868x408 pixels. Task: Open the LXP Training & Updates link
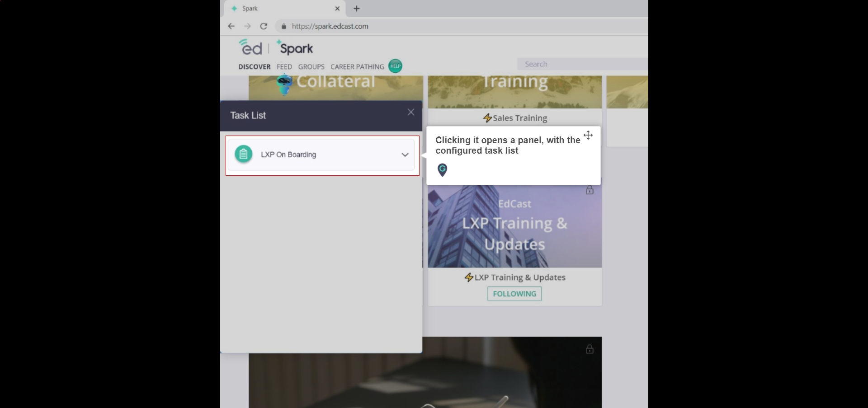pos(520,277)
